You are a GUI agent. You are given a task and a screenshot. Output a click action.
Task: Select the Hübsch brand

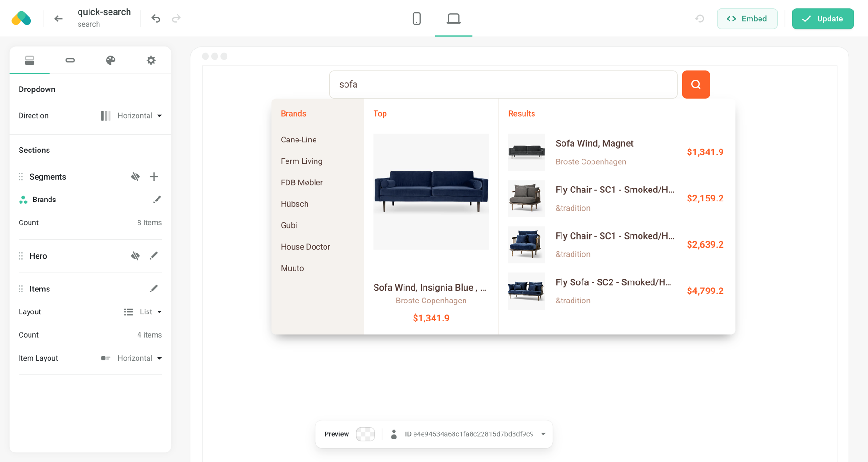[x=295, y=204]
